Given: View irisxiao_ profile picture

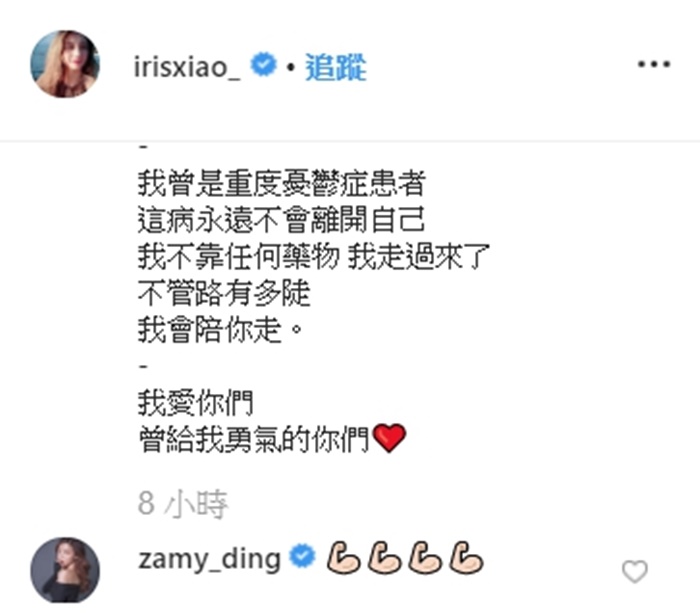Looking at the screenshot, I should tap(65, 64).
